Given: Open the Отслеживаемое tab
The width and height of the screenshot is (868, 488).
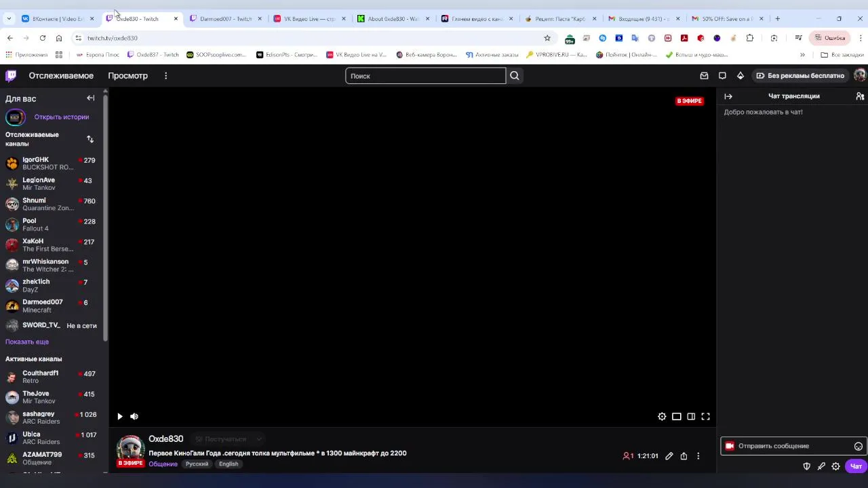Looking at the screenshot, I should (61, 76).
